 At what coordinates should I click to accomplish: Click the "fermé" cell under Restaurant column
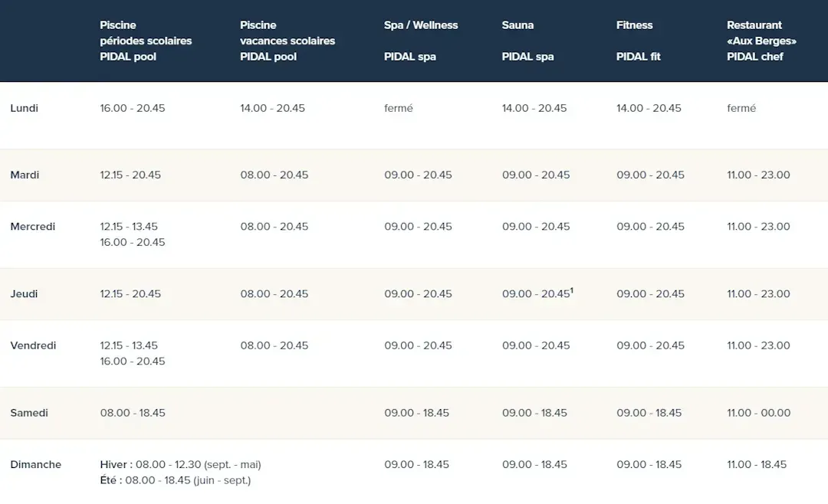pos(741,108)
